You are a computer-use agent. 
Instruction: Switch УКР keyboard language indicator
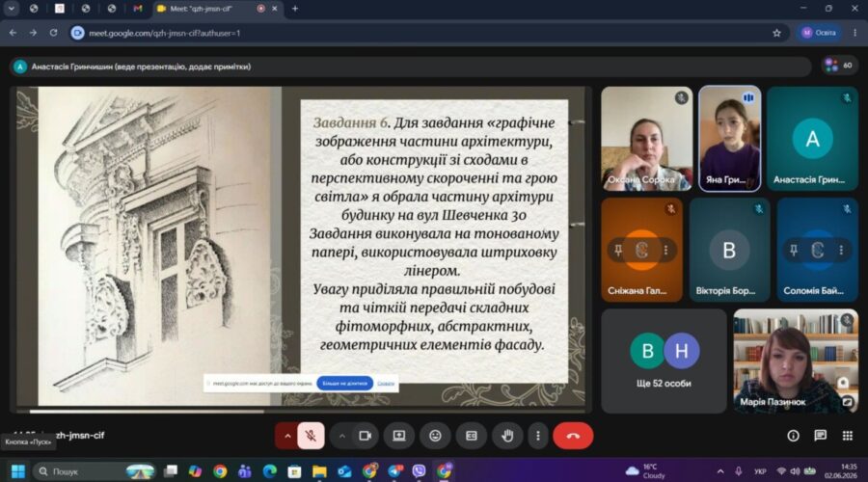pyautogui.click(x=760, y=471)
